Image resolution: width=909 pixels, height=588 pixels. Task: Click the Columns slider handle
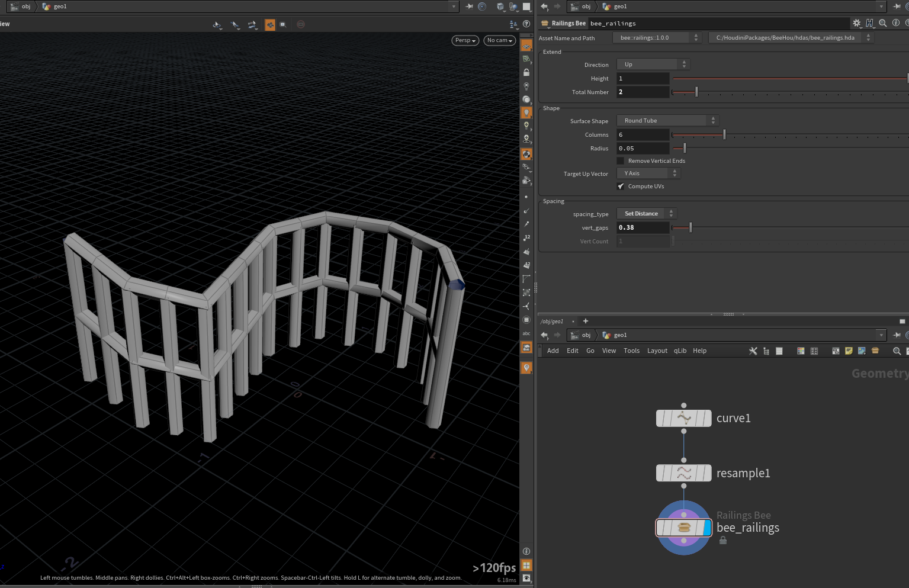click(724, 134)
